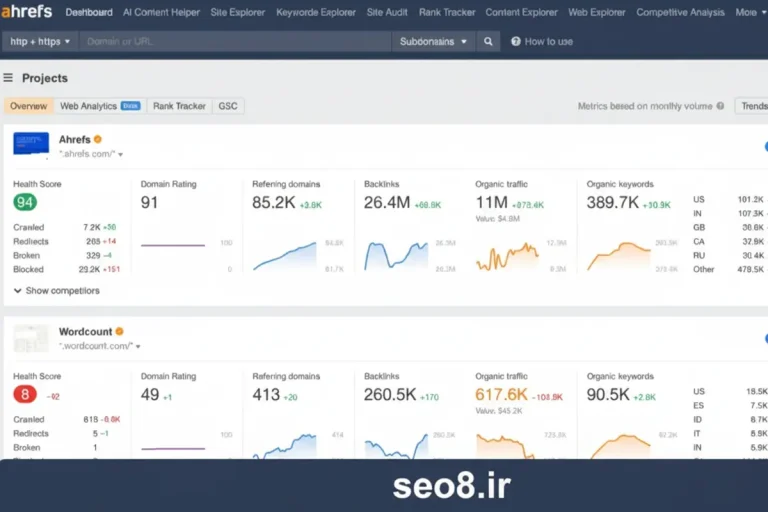Open Web Explorer
The height and width of the screenshot is (512, 768).
point(597,12)
